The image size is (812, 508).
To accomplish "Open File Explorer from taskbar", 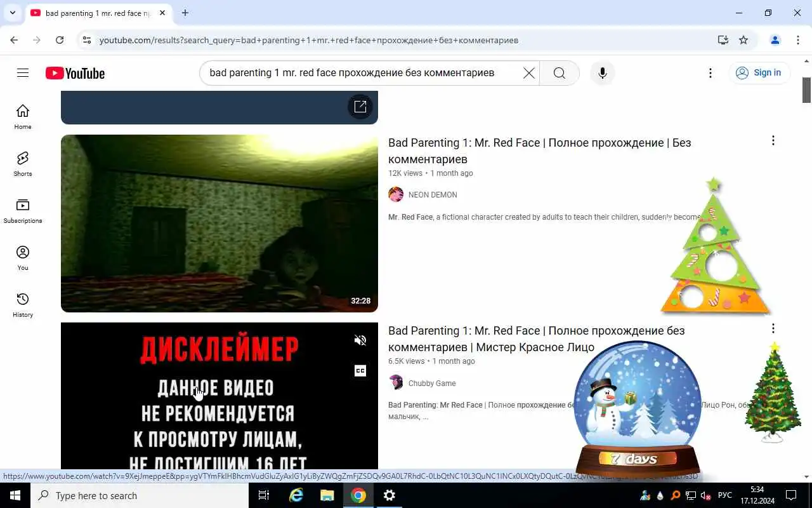I will (x=327, y=495).
